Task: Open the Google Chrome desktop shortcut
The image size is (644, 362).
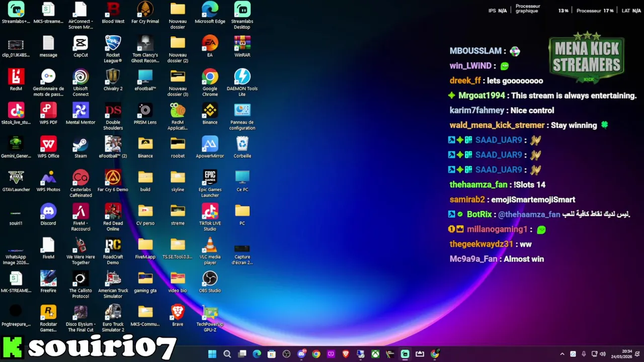Action: click(210, 83)
